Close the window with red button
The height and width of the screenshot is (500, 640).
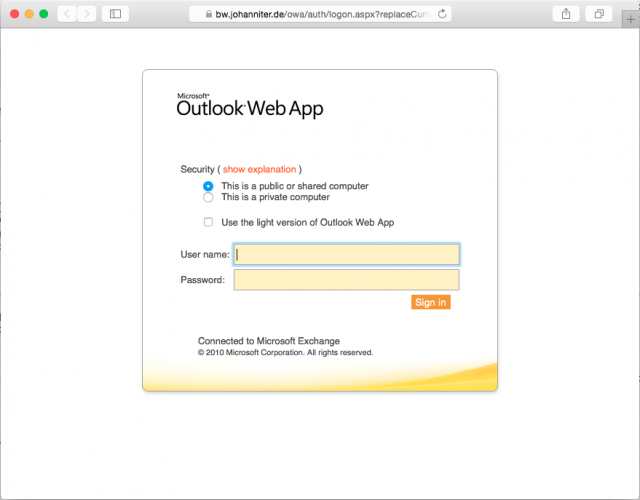14,14
